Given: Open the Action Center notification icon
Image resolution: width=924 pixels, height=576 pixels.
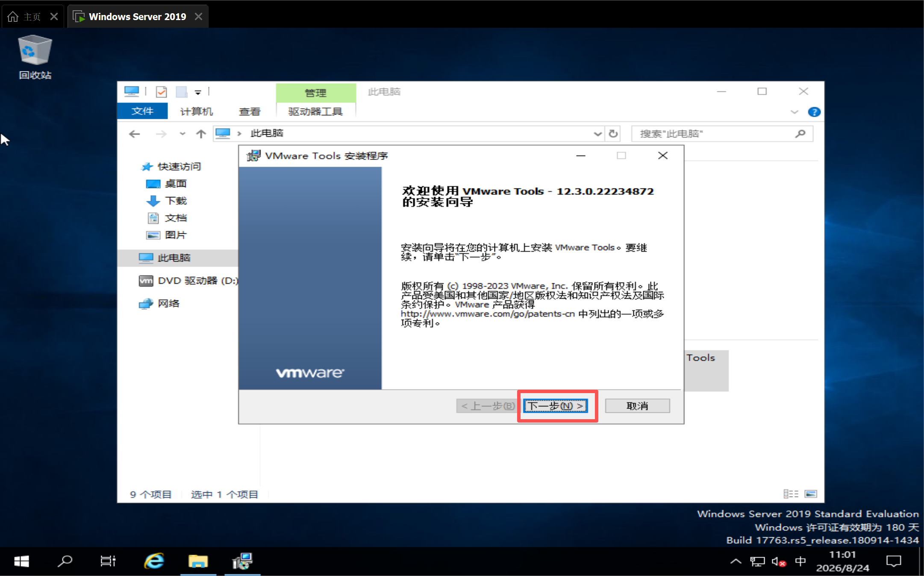Looking at the screenshot, I should [x=894, y=561].
